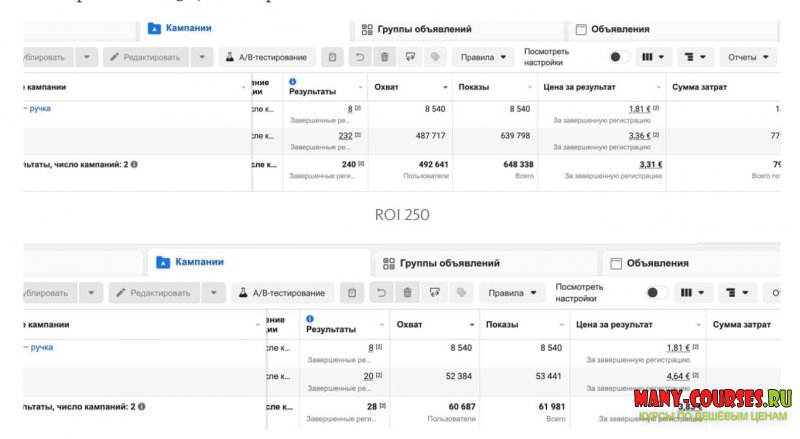This screenshot has width=800, height=439.
Task: Click info icon beside lower 'число кампаний: 2'
Action: coord(141,407)
